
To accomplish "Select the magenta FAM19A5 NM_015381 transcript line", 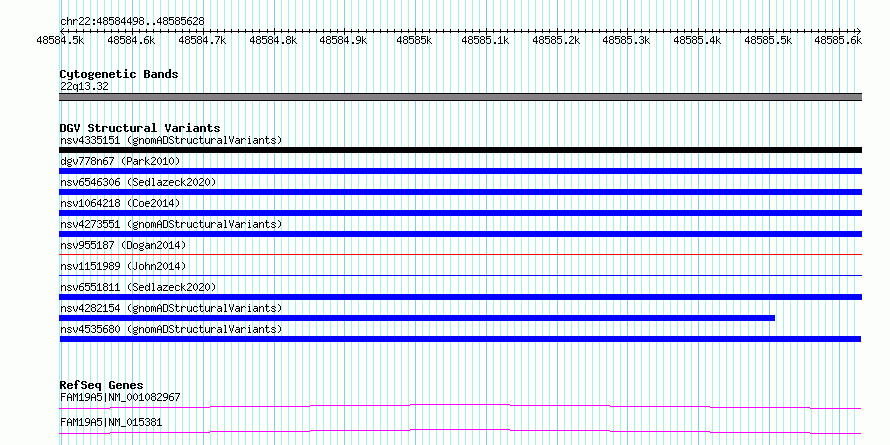I will pos(461,431).
